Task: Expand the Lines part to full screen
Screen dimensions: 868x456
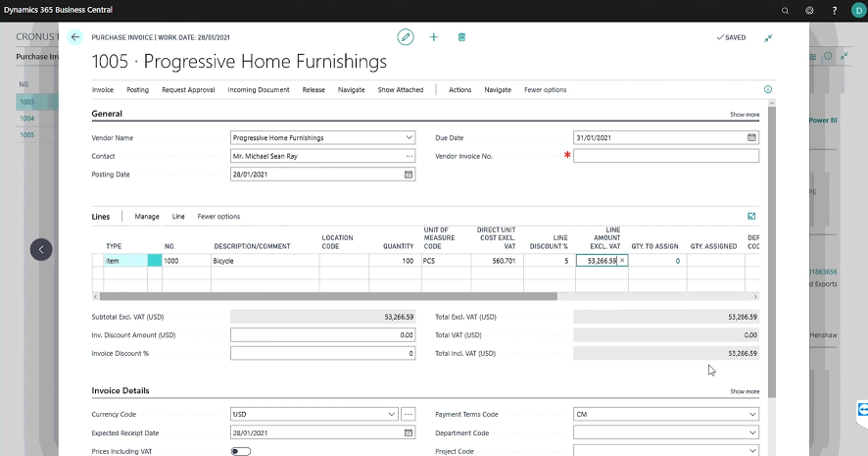Action: point(751,216)
